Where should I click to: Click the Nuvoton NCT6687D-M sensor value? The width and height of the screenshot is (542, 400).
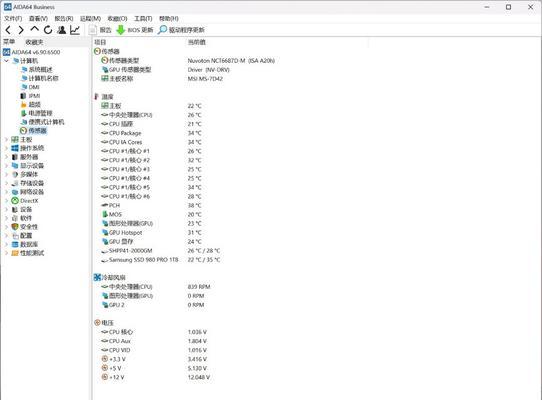231,61
